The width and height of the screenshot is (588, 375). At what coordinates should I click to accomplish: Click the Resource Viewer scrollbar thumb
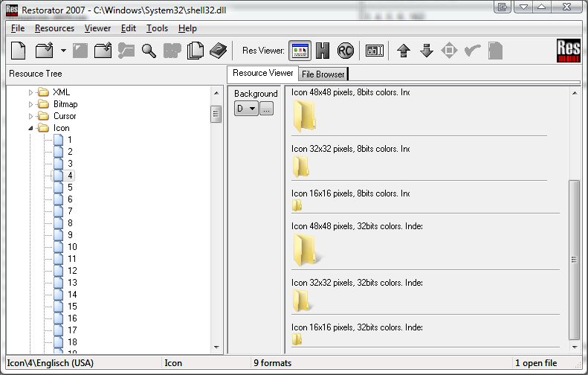(574, 260)
